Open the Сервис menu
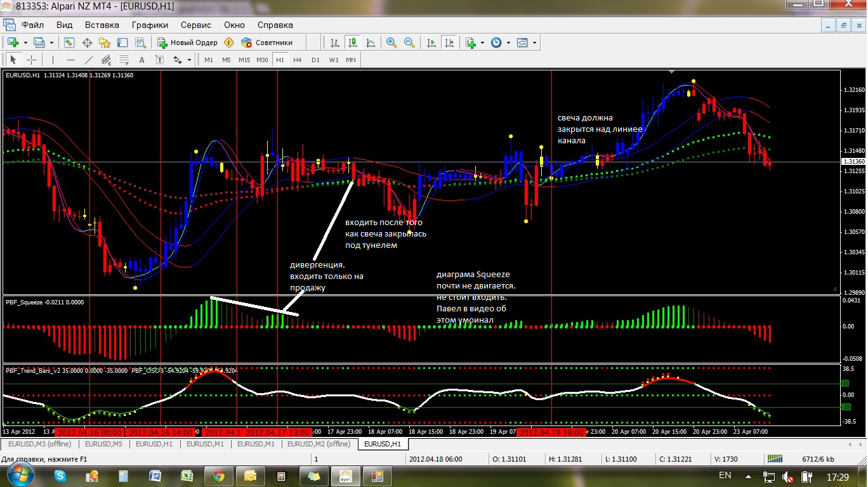Image resolution: width=868 pixels, height=487 pixels. pyautogui.click(x=196, y=25)
